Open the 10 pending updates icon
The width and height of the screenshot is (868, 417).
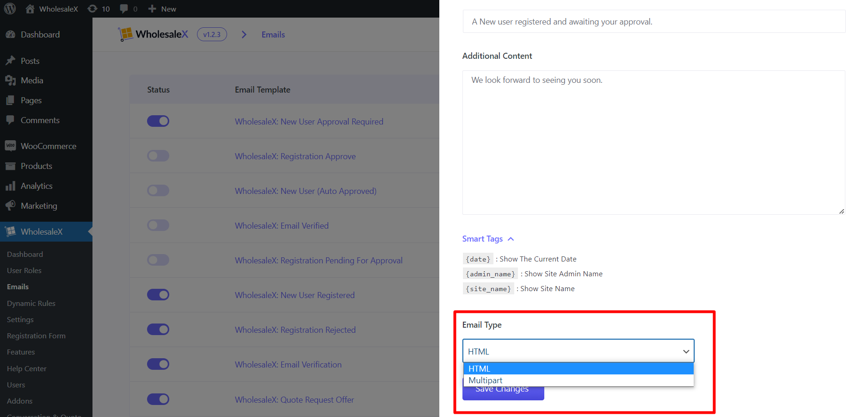click(99, 9)
